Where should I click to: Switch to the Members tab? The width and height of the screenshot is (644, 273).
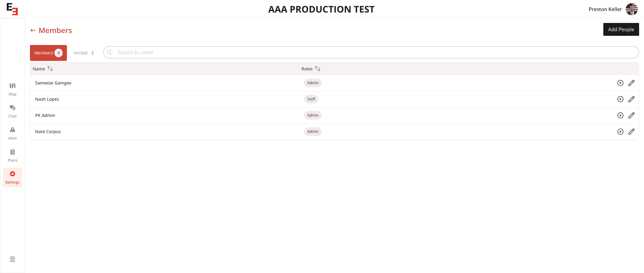(48, 53)
